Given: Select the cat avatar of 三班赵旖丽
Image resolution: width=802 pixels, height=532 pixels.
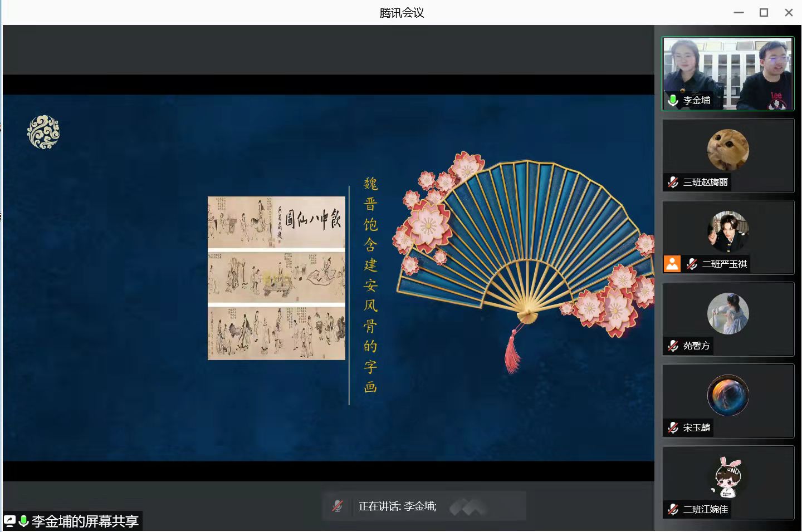Looking at the screenshot, I should pyautogui.click(x=727, y=150).
